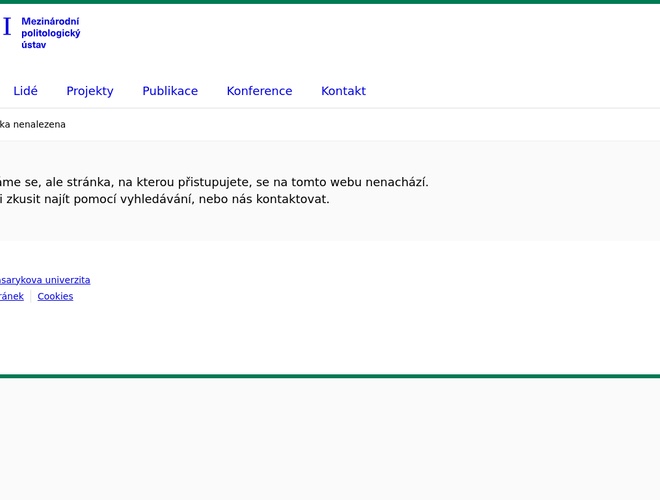Click the "nenalezena" breadcrumb text
The width and height of the screenshot is (660, 500).
[40, 125]
